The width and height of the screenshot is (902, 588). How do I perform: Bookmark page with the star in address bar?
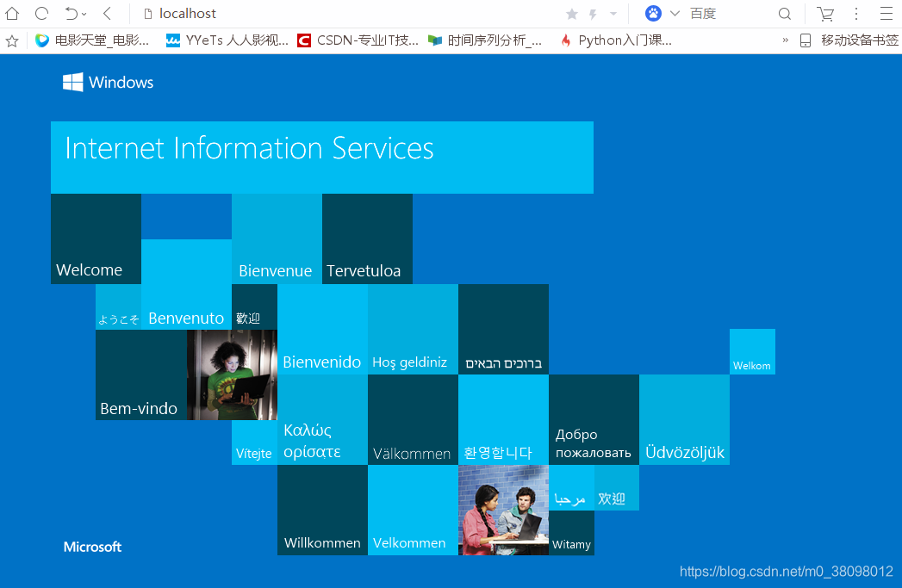[572, 14]
